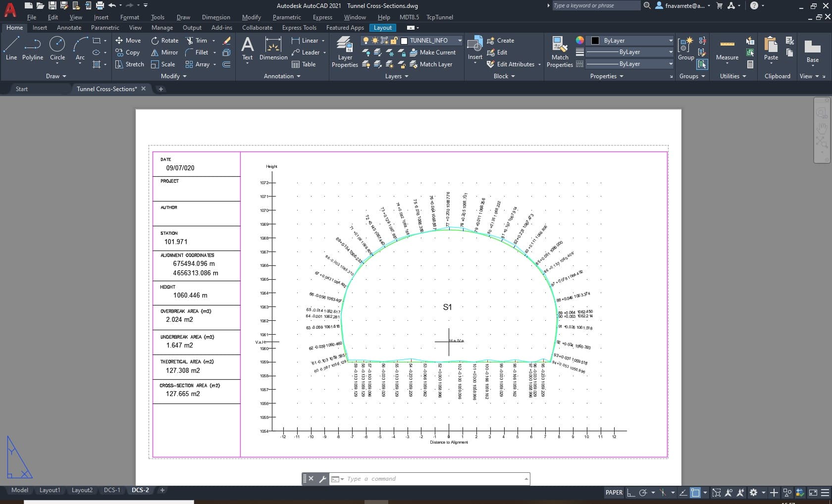Image resolution: width=832 pixels, height=504 pixels.
Task: Select the Text annotation tool
Action: 247,49
